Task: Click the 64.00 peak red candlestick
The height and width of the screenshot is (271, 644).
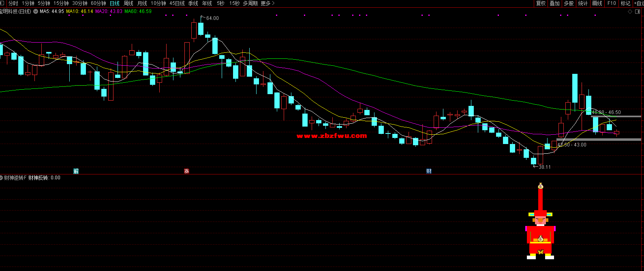Action: pos(194,30)
